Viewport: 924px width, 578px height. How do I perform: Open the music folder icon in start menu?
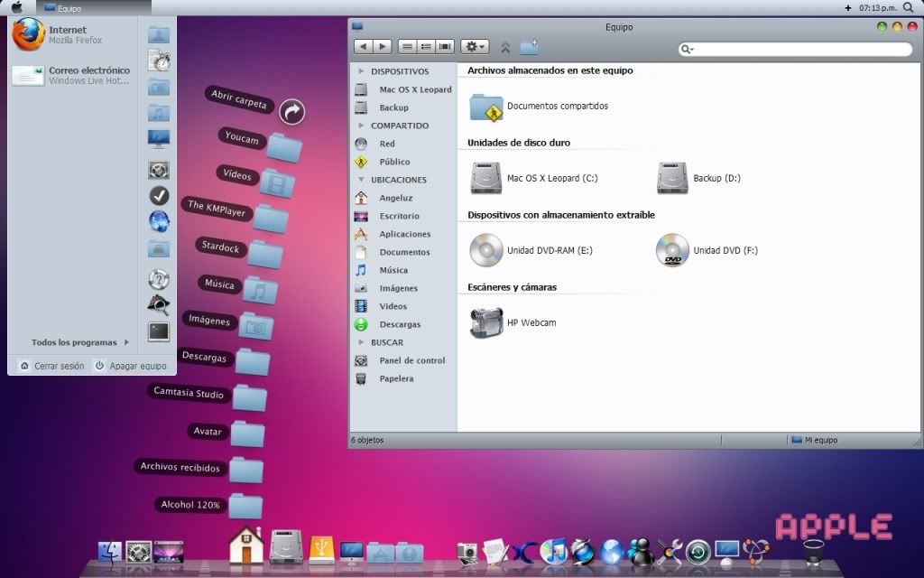tap(159, 112)
